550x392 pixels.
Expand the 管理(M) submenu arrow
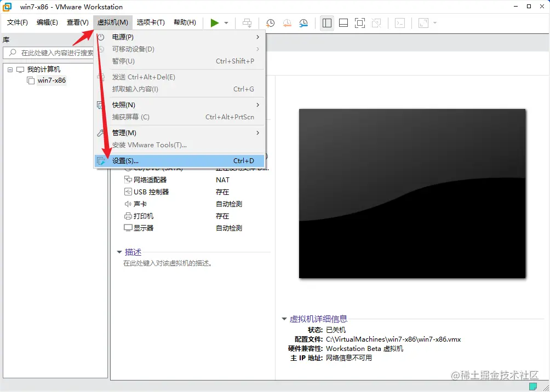coord(258,133)
